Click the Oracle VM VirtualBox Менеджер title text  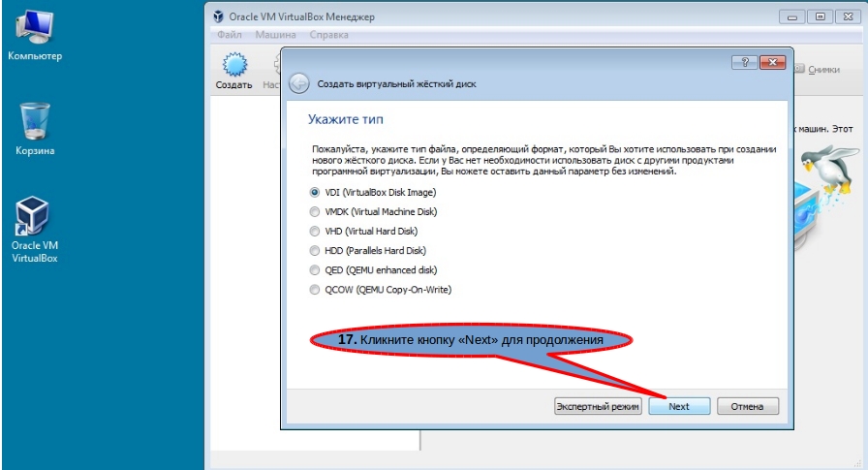pyautogui.click(x=301, y=16)
